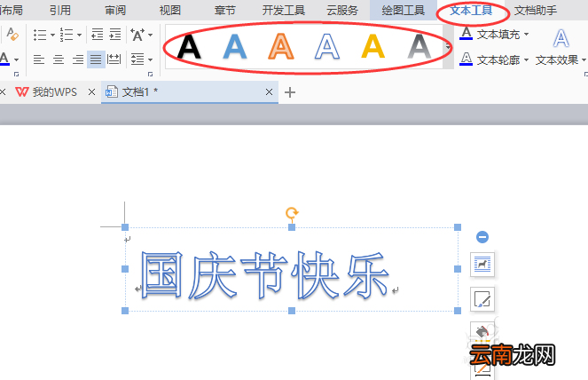588x380 pixels.
Task: Open the 文档助手 tab
Action: (536, 10)
